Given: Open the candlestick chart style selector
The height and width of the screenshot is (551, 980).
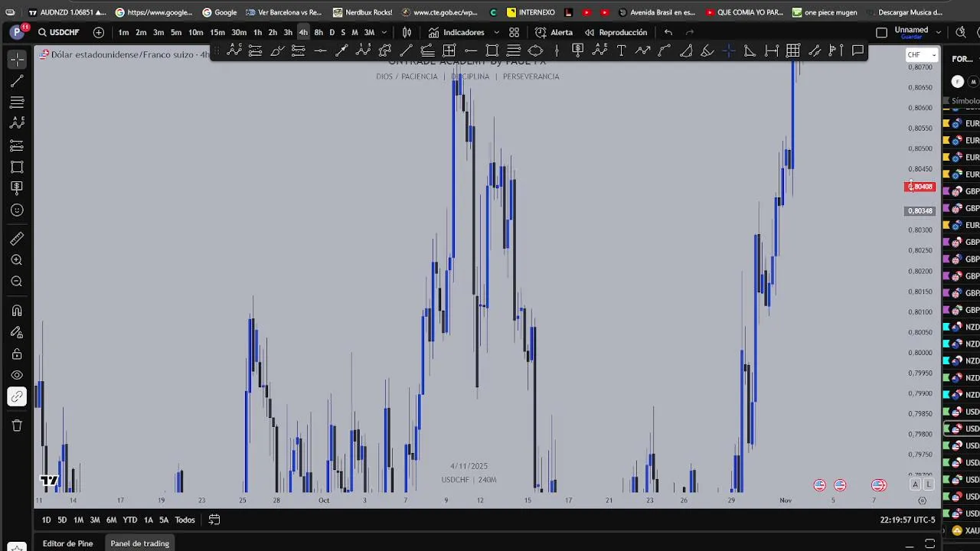Looking at the screenshot, I should click(x=407, y=32).
